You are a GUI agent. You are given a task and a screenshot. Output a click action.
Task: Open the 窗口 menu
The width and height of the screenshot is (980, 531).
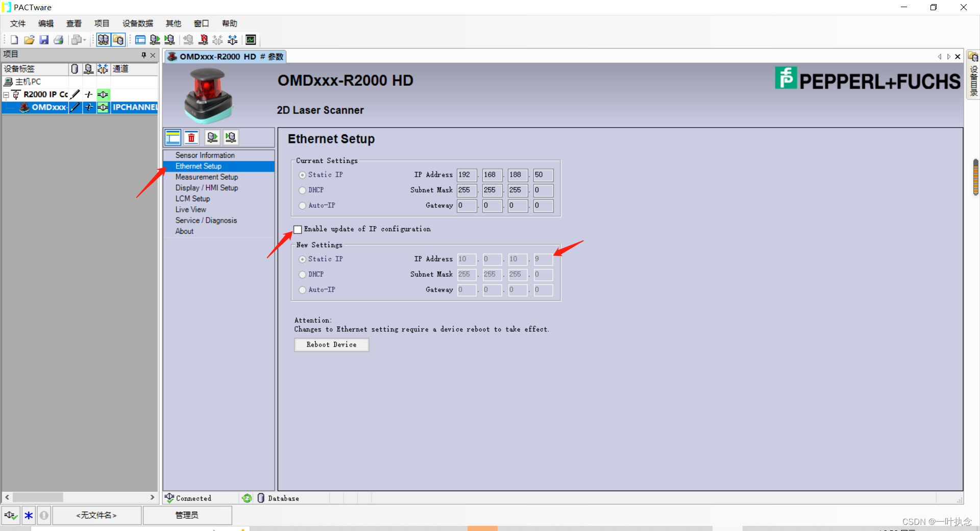[x=202, y=23]
